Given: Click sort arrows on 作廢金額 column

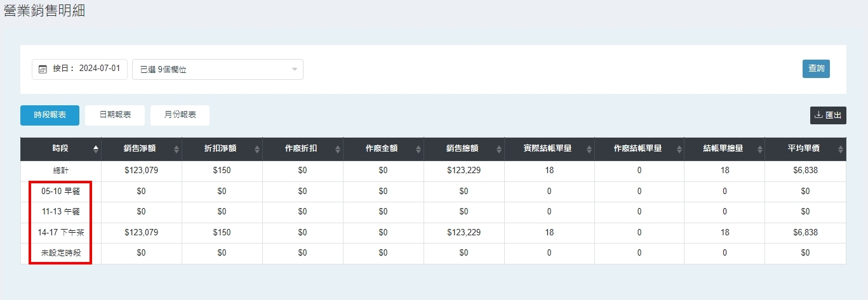Looking at the screenshot, I should click(x=418, y=149).
